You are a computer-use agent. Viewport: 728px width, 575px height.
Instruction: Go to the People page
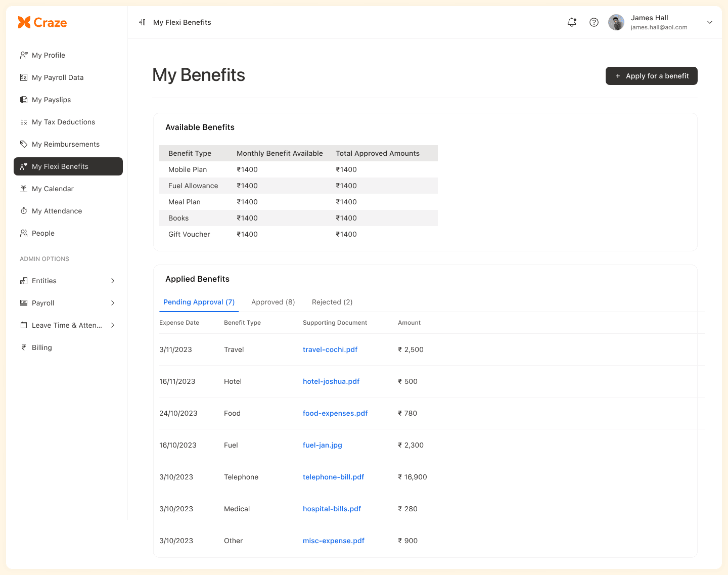tap(68, 233)
